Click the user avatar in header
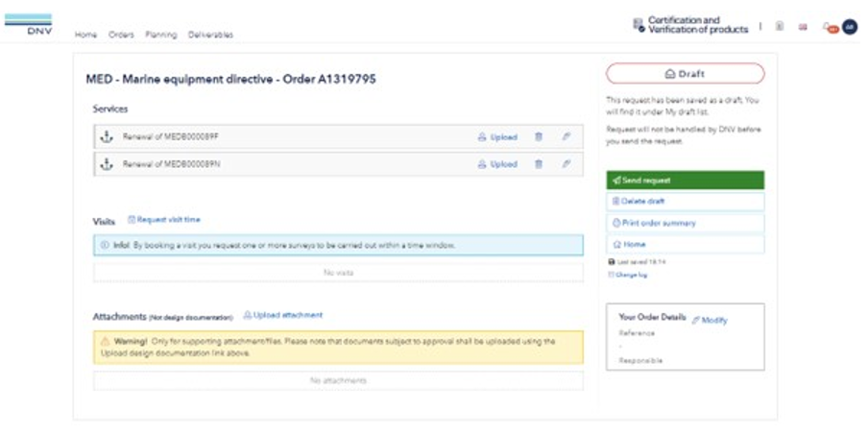 click(x=849, y=27)
